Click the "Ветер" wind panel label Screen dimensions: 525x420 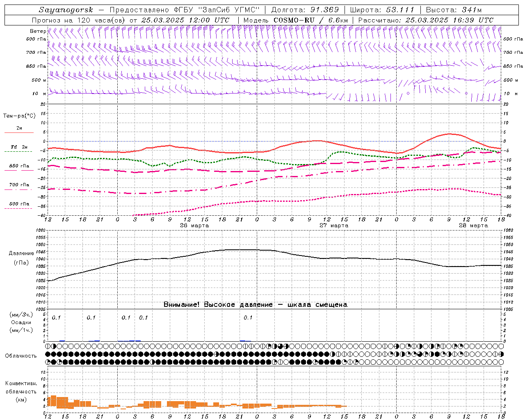pyautogui.click(x=38, y=31)
